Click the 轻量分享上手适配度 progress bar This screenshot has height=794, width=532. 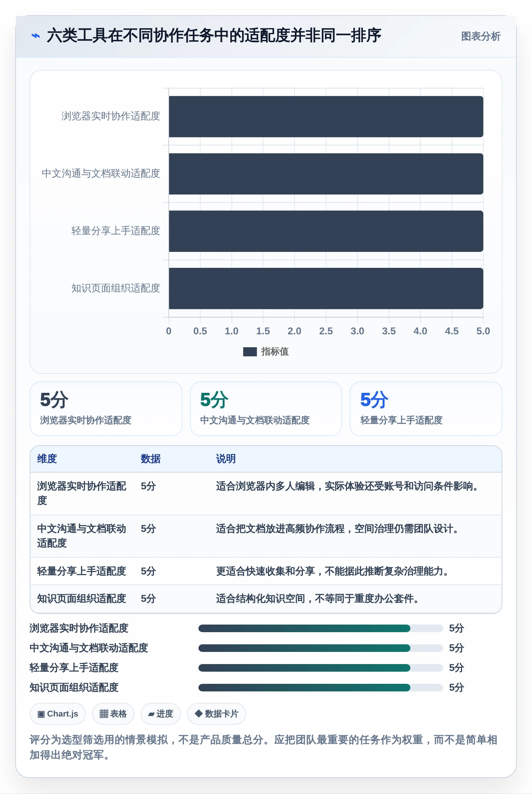tap(321, 668)
